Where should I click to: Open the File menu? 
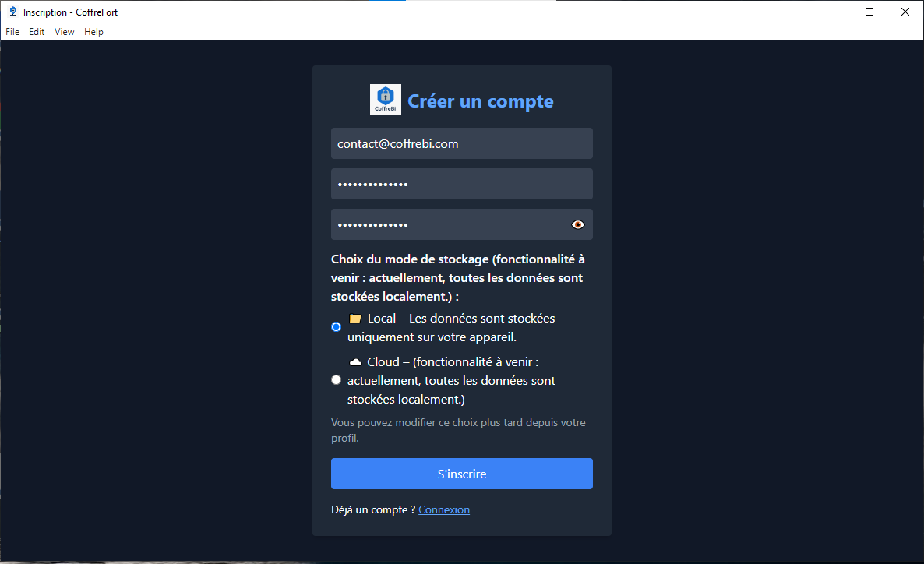(12, 32)
